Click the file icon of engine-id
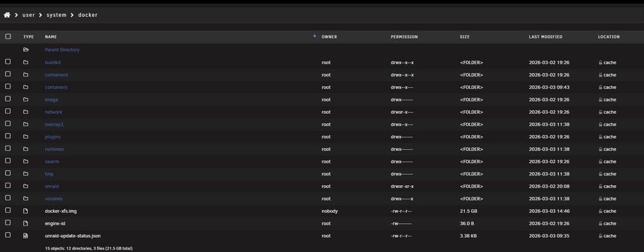This screenshot has height=252, width=644. [26, 223]
